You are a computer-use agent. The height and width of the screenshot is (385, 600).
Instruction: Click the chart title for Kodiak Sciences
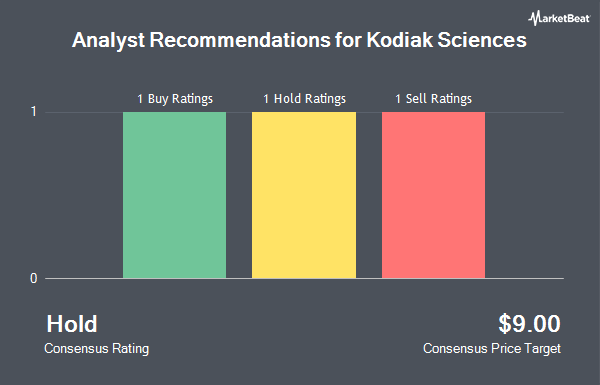(299, 40)
